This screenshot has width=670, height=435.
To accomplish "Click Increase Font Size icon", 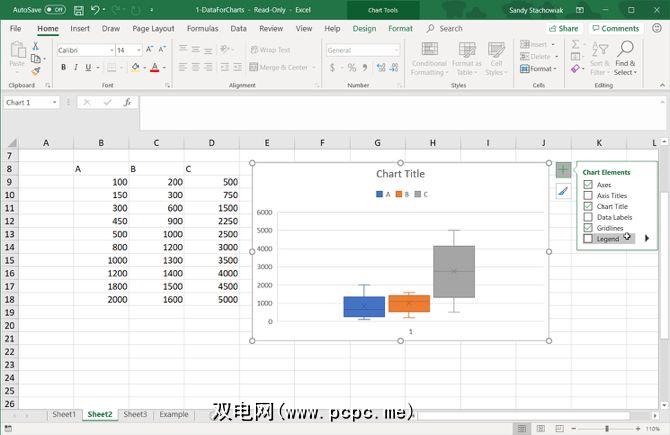I will click(149, 50).
